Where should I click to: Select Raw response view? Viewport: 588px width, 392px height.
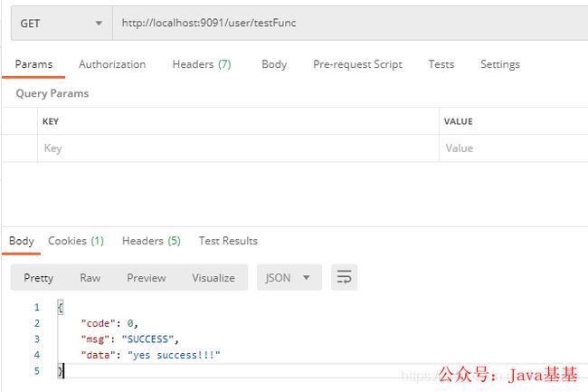90,278
